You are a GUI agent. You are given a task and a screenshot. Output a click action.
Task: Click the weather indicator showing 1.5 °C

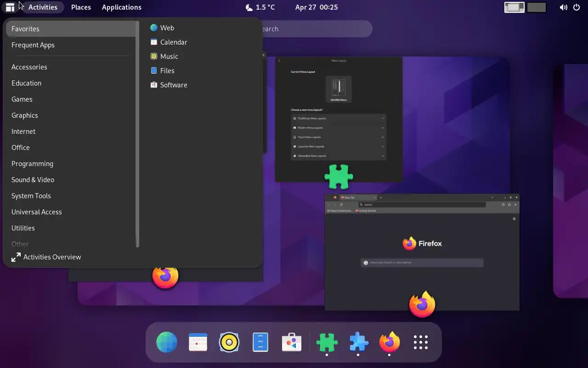click(x=260, y=7)
